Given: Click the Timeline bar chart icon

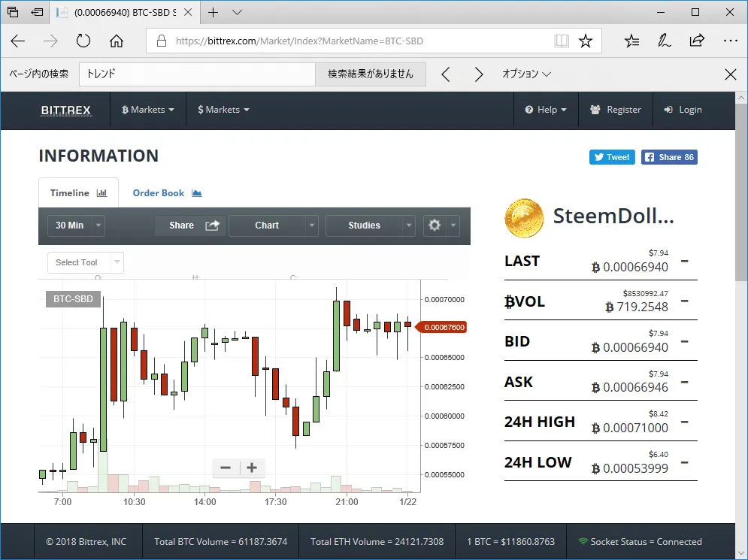Looking at the screenshot, I should pos(101,192).
